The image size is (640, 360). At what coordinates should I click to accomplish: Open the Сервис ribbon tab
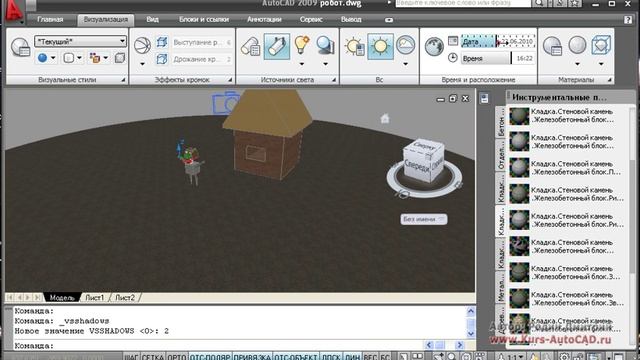(x=311, y=20)
